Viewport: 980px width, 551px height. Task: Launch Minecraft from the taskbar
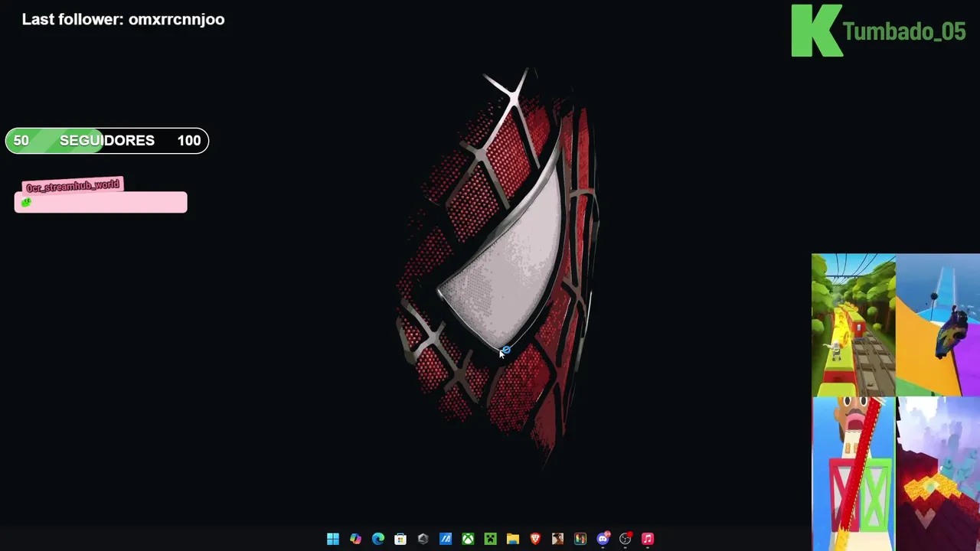pyautogui.click(x=490, y=539)
